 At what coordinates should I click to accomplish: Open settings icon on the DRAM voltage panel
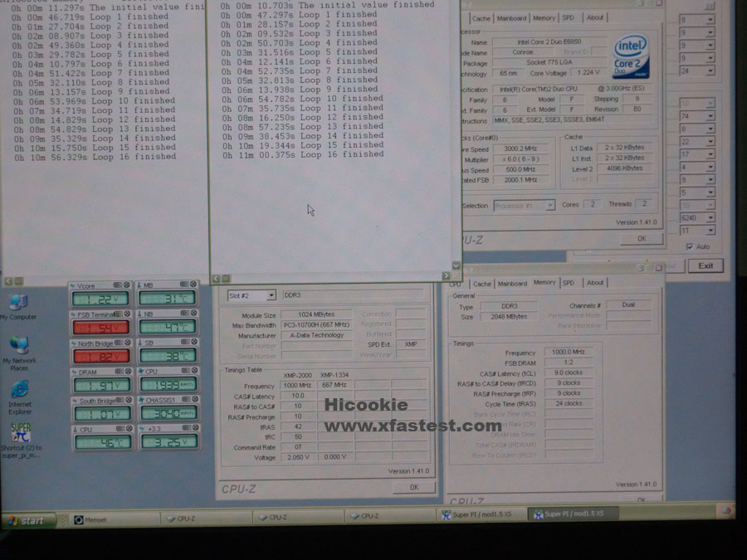coord(119,372)
